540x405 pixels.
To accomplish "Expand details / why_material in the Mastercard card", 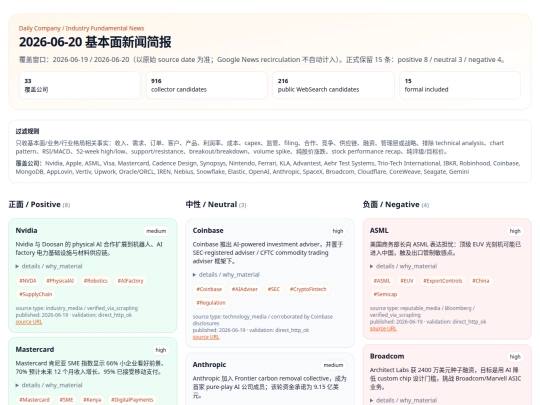I will (49, 385).
